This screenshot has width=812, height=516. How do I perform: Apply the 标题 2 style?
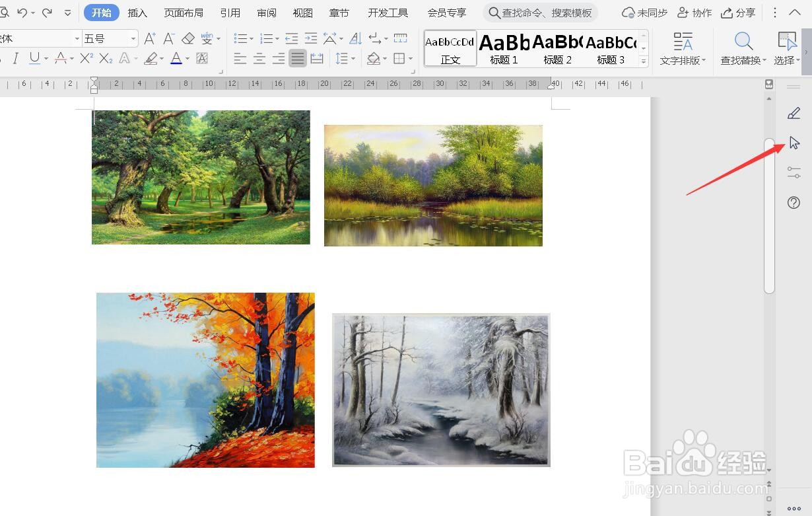(x=557, y=48)
